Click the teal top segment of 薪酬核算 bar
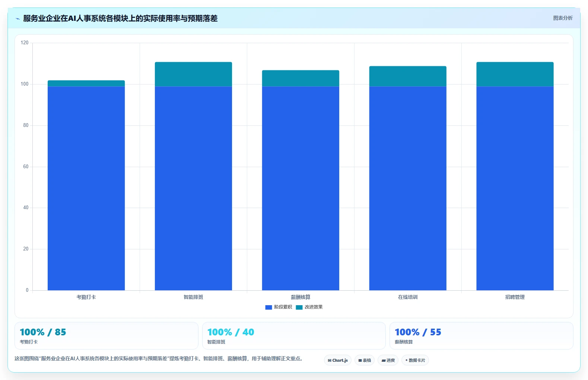This screenshot has height=380, width=588. [301, 78]
